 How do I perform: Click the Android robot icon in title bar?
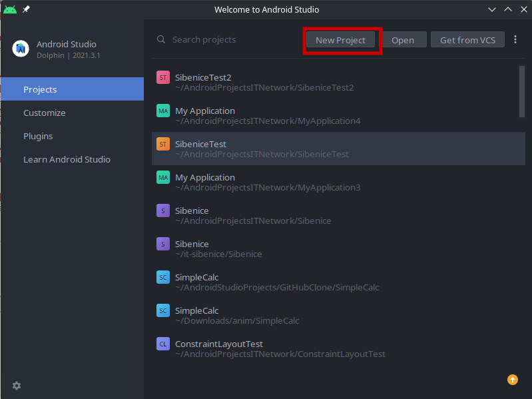(10, 9)
